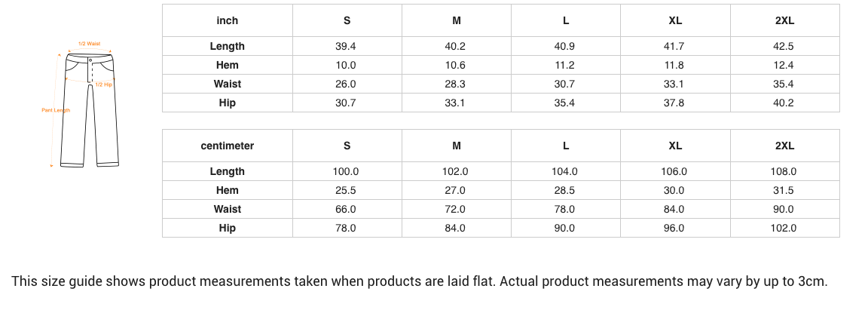Click the "1/2 Waist" label on the diagram

pyautogui.click(x=89, y=44)
